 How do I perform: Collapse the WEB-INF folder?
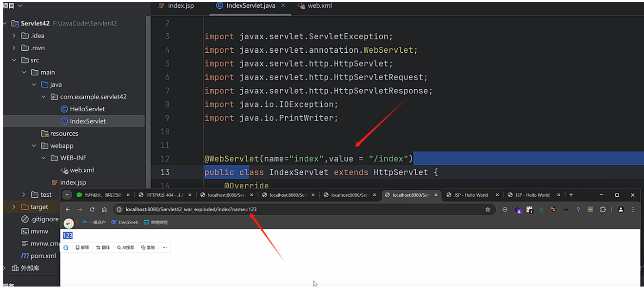(x=43, y=158)
